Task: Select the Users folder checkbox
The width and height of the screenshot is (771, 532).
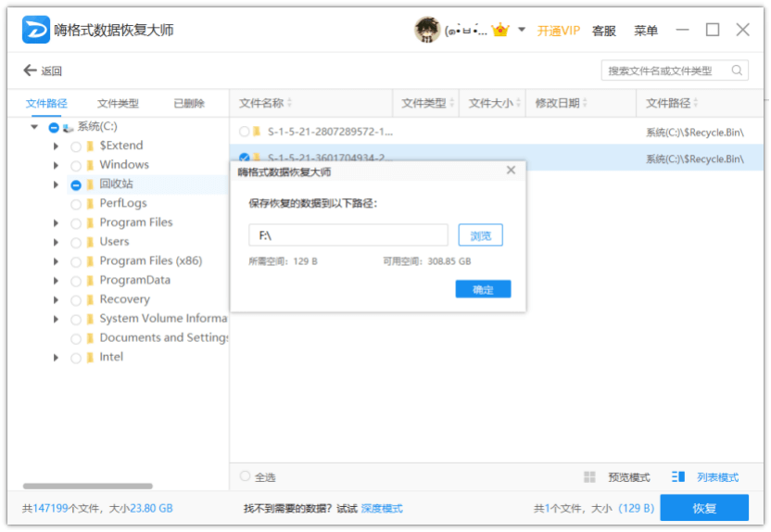Action: click(76, 243)
